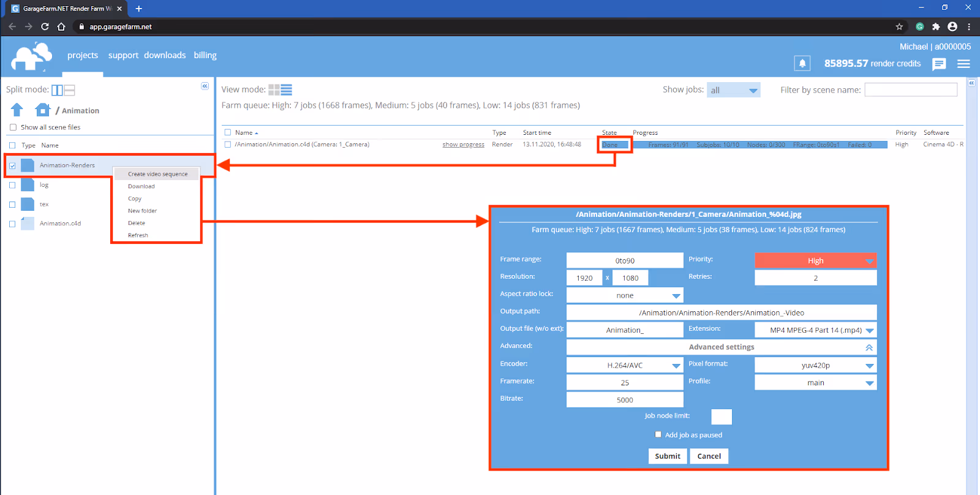Collapse the right side panel
The width and height of the screenshot is (980, 495).
(x=971, y=82)
